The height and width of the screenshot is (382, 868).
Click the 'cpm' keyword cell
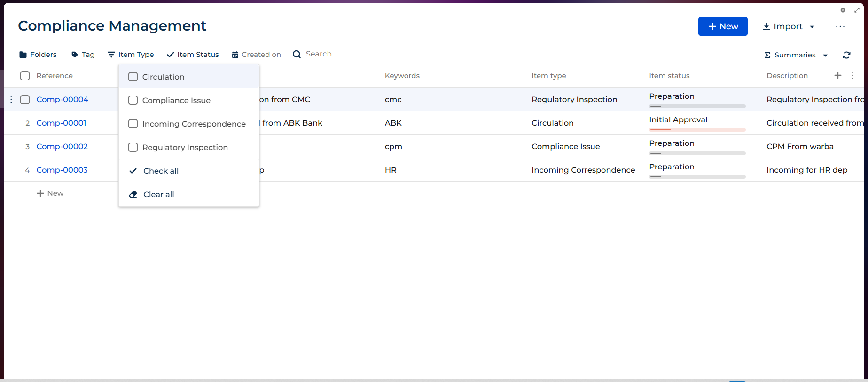point(393,146)
